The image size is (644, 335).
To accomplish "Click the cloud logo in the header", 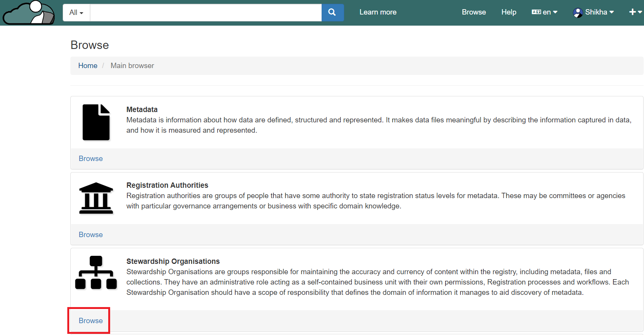I will (29, 13).
